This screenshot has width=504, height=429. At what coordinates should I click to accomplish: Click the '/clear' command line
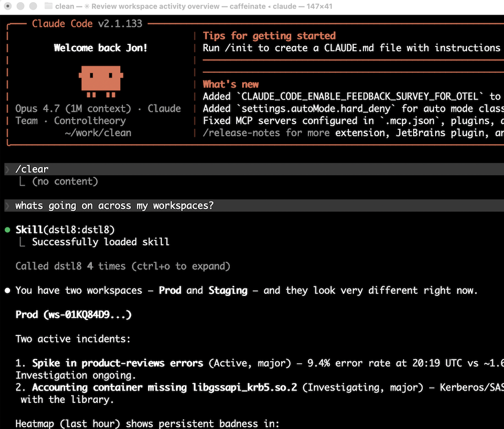point(254,169)
